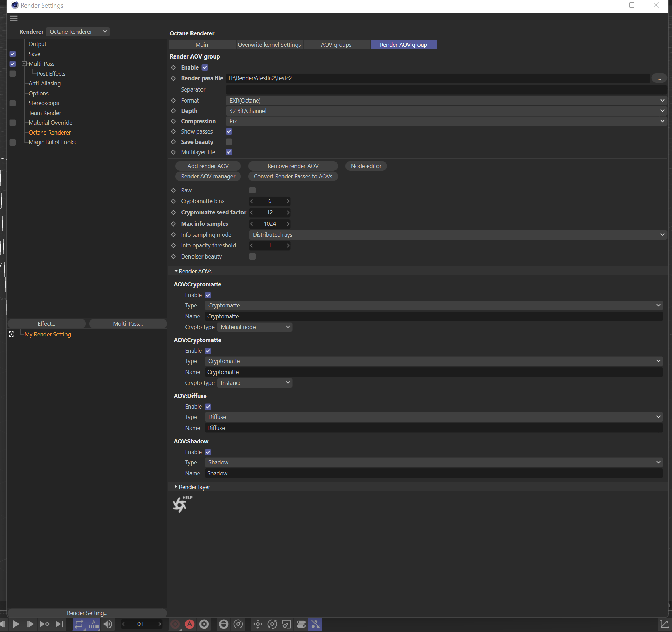The height and width of the screenshot is (632, 672).
Task: Open Overwrite kernel Settings tab
Action: [269, 45]
